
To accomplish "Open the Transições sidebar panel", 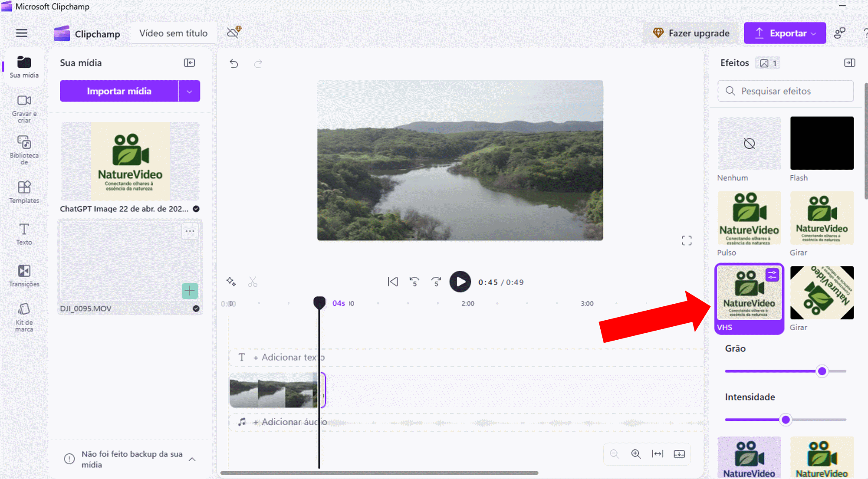I will tap(24, 276).
